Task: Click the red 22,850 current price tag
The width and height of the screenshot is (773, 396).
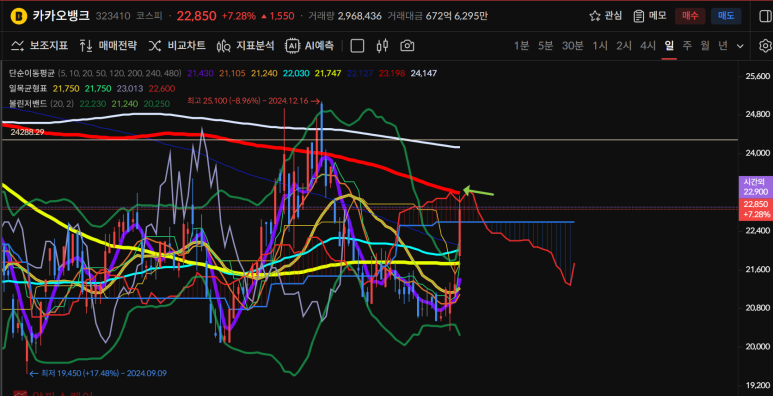Action: [x=755, y=209]
